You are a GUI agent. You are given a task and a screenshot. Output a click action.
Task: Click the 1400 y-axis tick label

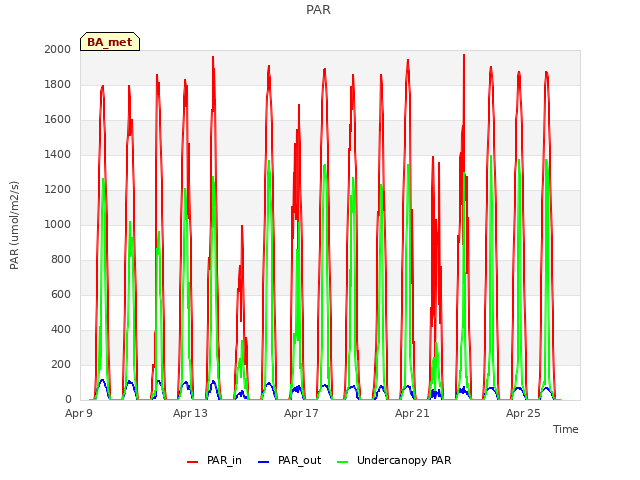coord(58,154)
